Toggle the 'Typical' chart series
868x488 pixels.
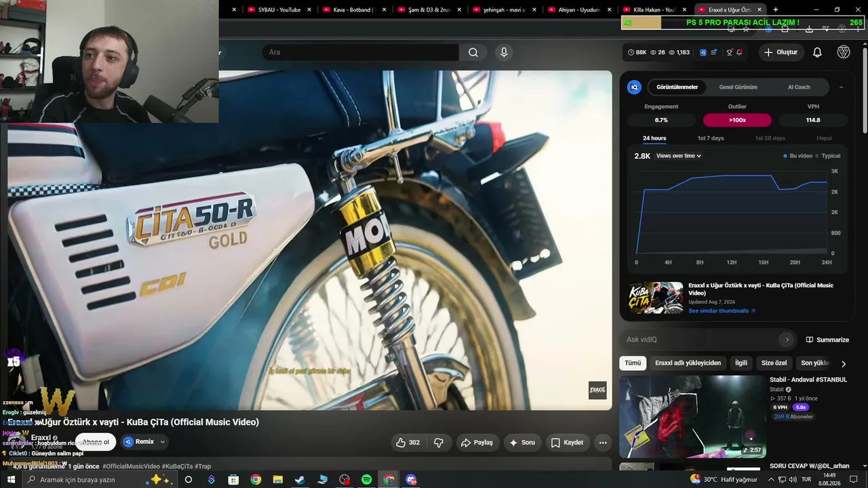[828, 156]
